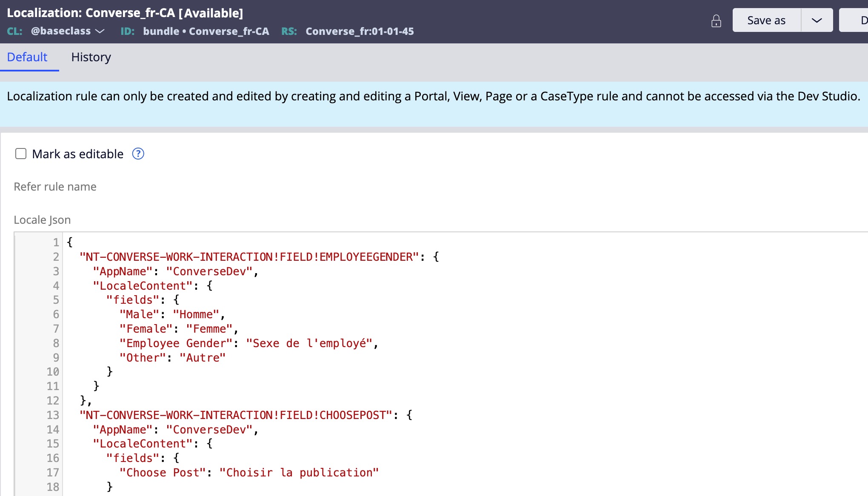868x496 pixels.
Task: Expand the @baseclass class chevron
Action: 100,31
